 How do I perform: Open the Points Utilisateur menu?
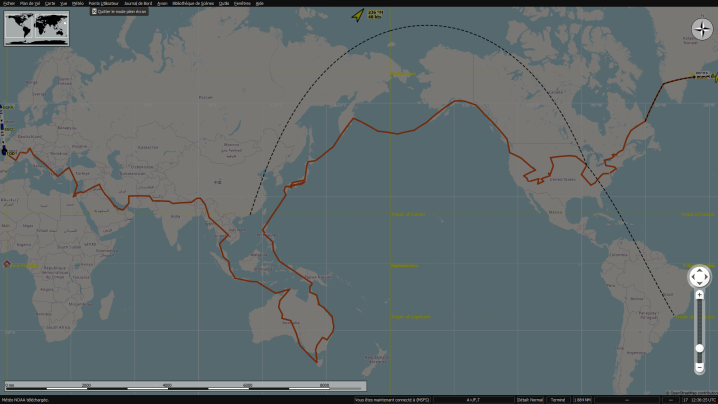[x=103, y=3]
